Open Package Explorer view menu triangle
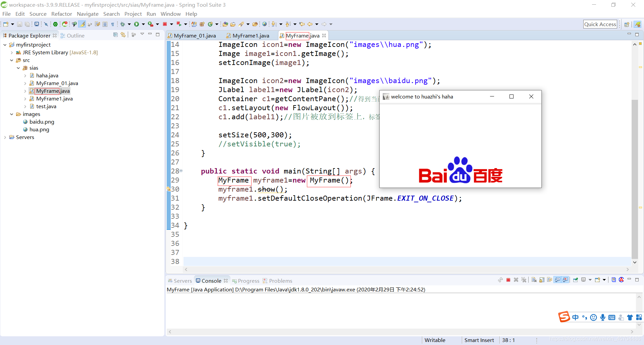644x345 pixels. [142, 34]
